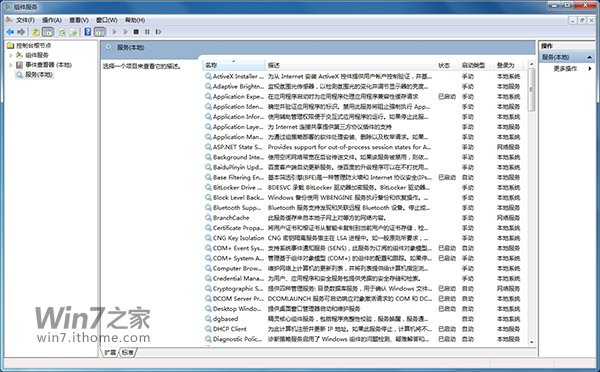Click the Application Layer Gateway service icon
The width and height of the screenshot is (600, 372).
pyautogui.click(x=208, y=127)
